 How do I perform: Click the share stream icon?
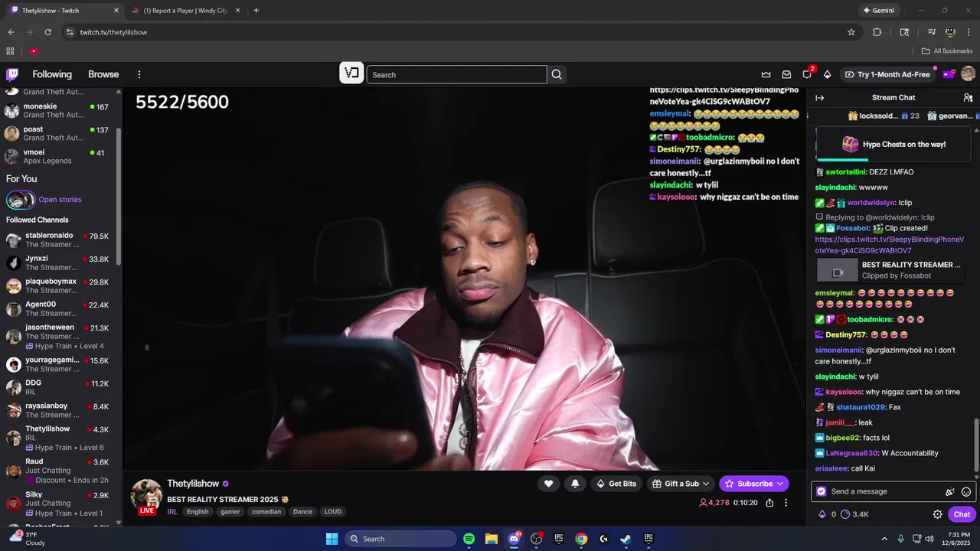pos(769,503)
